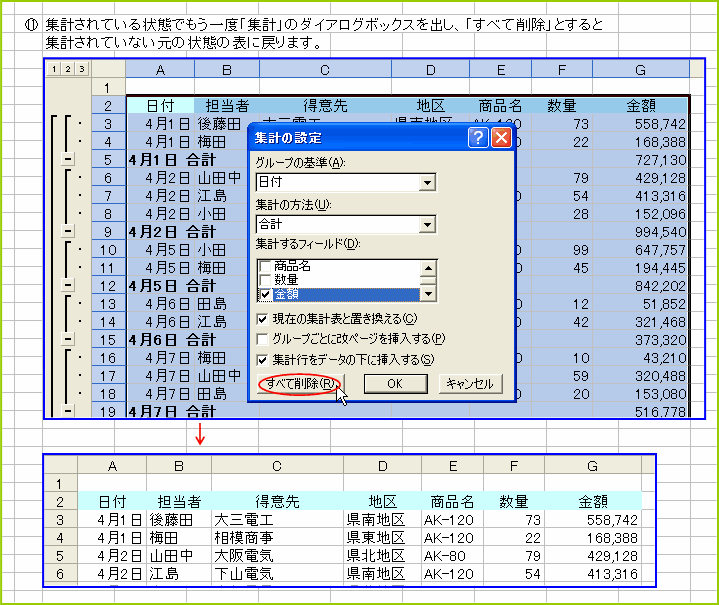Click 相模商事 in the lower sheet
719x605 pixels.
277,538
